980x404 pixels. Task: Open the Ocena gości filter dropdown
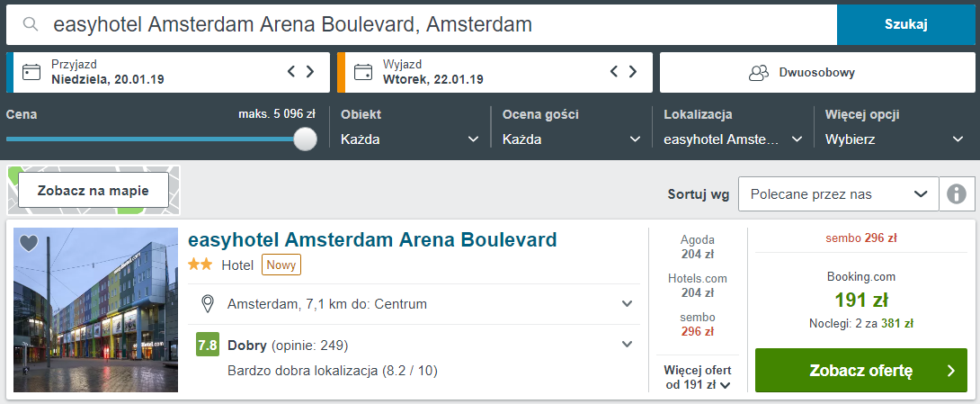[x=571, y=139]
